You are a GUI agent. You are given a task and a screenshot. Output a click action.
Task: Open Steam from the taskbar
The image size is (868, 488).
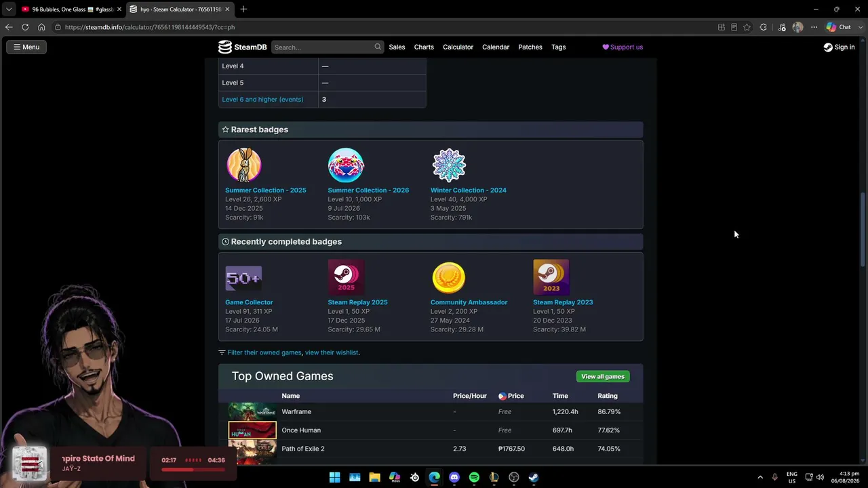pos(534,477)
